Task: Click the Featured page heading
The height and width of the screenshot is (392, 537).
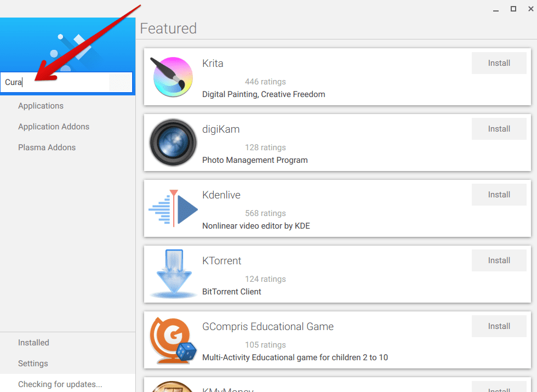Action: pos(168,29)
